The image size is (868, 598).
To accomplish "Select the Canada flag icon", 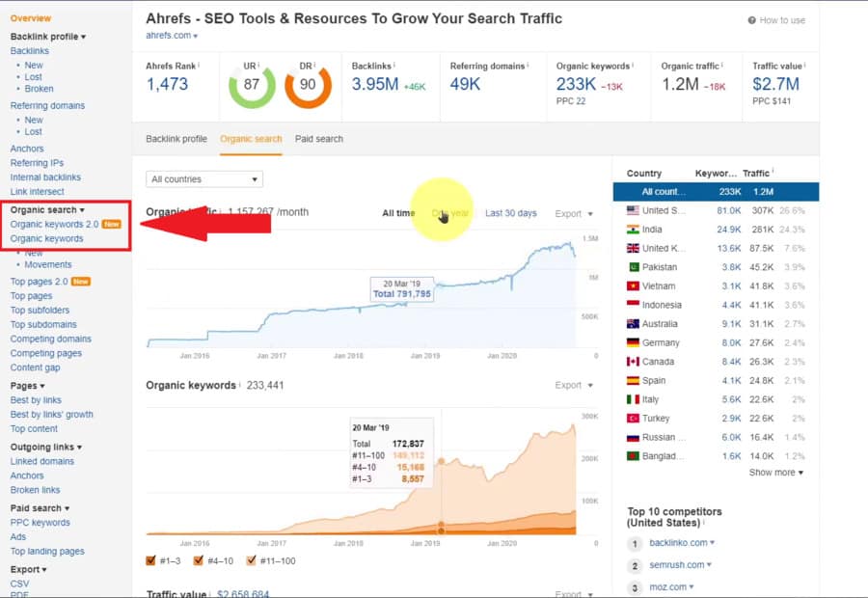I will pos(633,362).
